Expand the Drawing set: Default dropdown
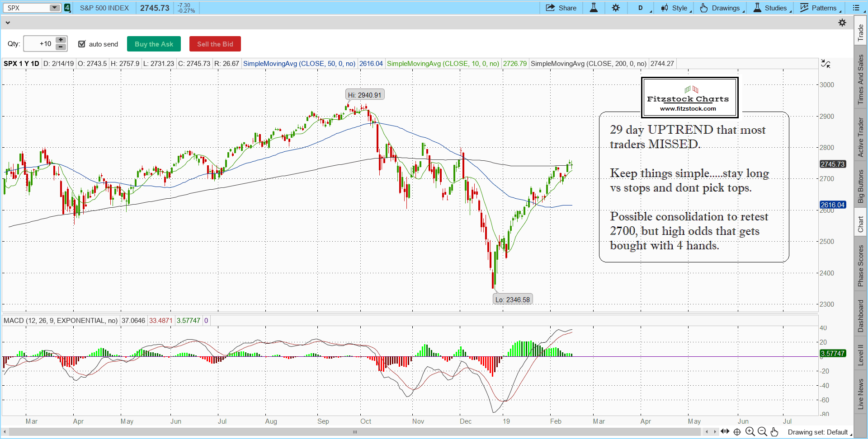868x439 pixels. coord(819,432)
